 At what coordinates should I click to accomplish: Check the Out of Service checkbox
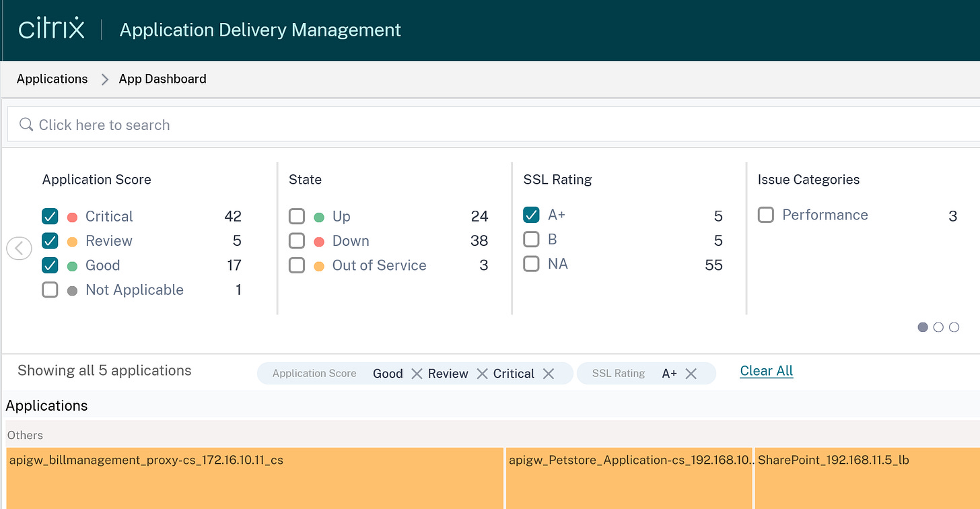click(297, 265)
